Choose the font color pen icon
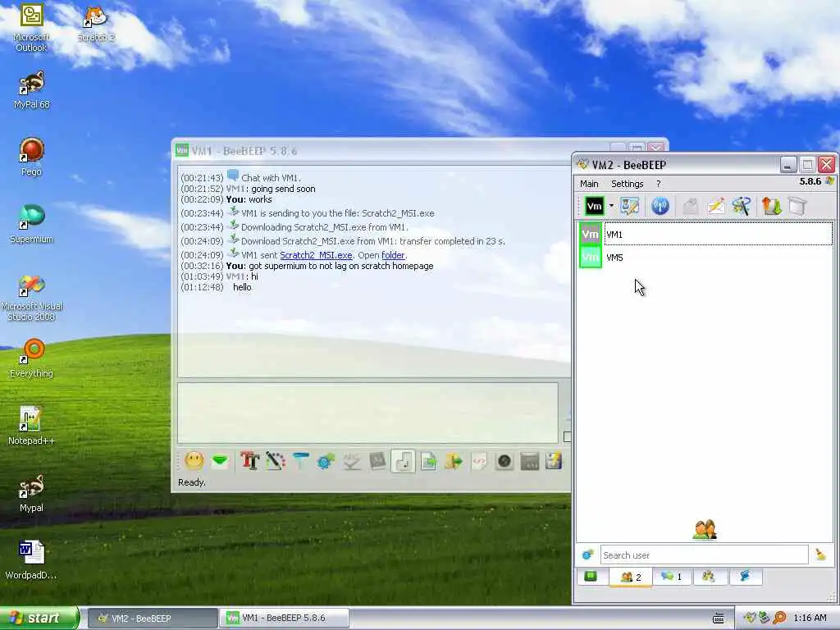840x630 pixels. tap(276, 461)
